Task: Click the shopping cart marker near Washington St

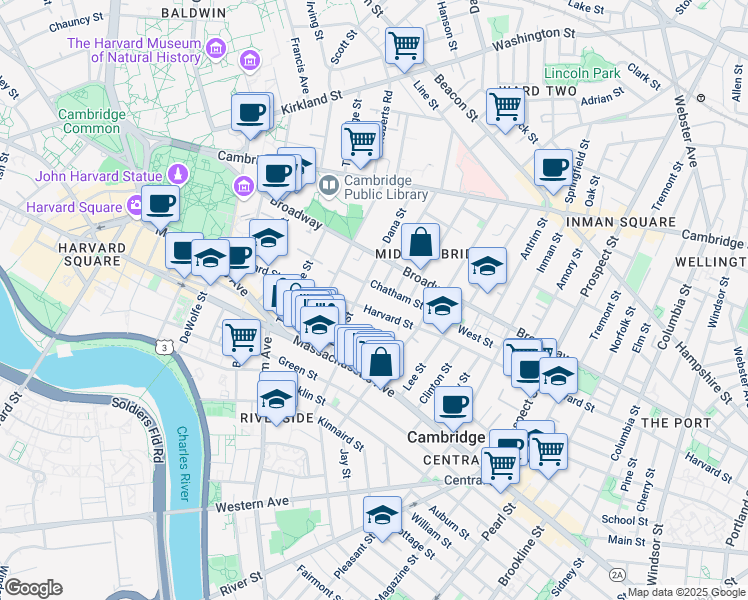Action: [404, 49]
